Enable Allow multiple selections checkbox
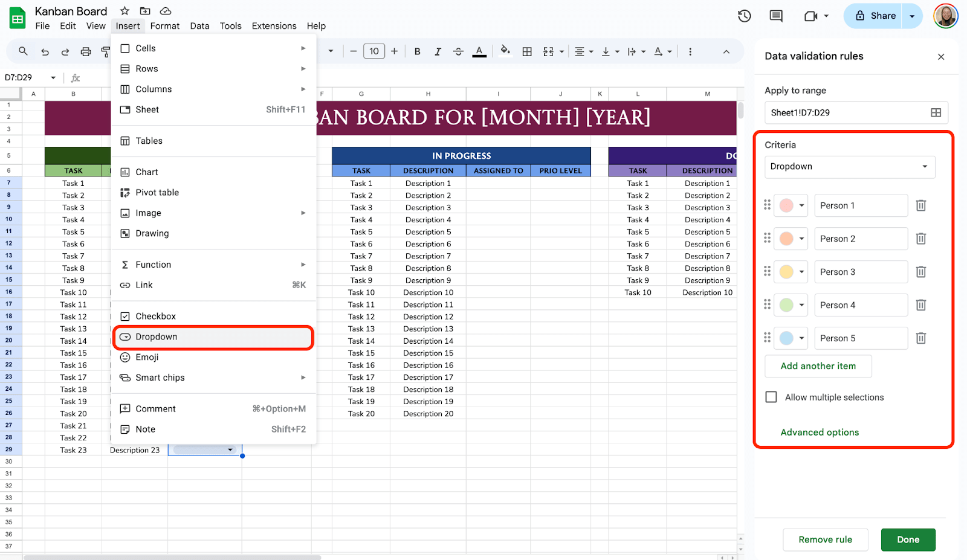The height and width of the screenshot is (560, 967). coord(771,397)
